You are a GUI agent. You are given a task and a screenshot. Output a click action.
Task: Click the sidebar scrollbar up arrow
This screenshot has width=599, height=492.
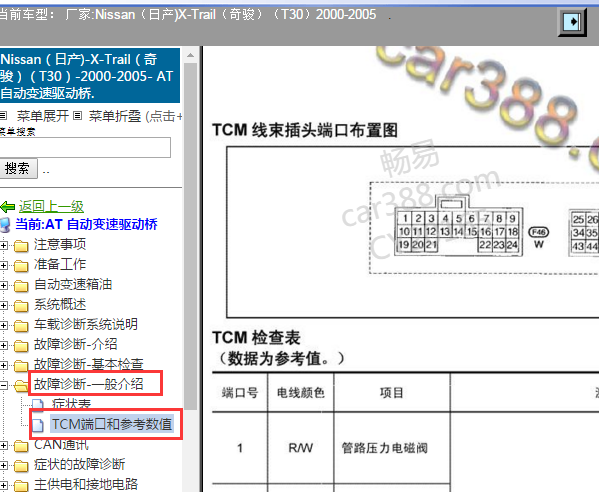[x=190, y=56]
